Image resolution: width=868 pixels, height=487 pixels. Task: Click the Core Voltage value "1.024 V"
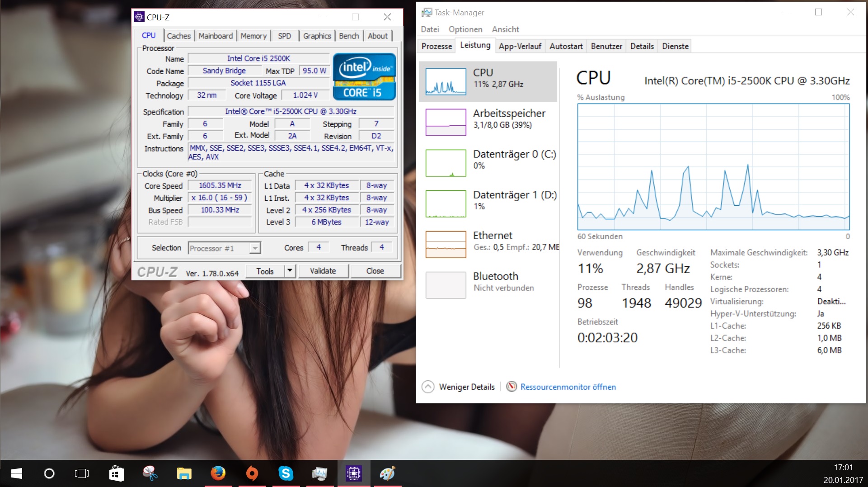(x=305, y=95)
